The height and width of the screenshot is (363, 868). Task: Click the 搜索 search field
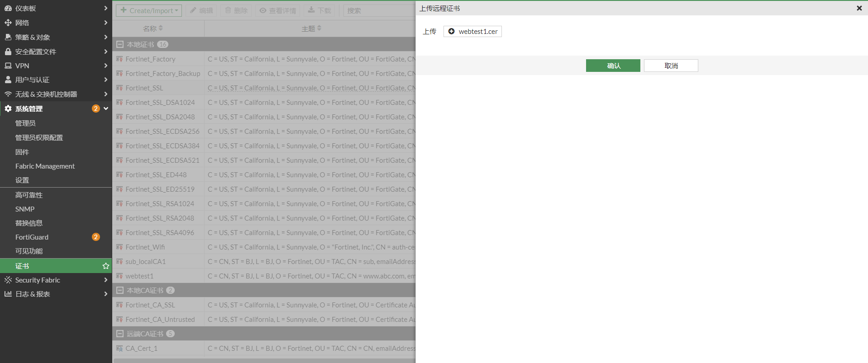379,10
